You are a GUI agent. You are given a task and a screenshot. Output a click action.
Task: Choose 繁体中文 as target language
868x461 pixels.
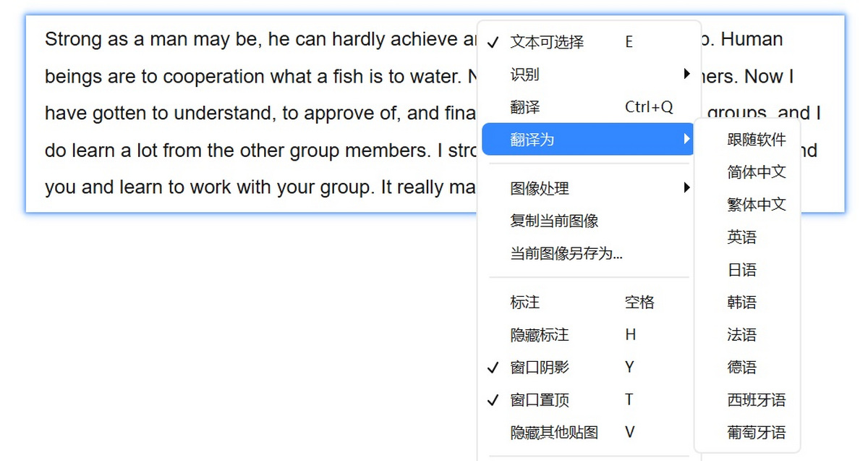[x=757, y=205]
